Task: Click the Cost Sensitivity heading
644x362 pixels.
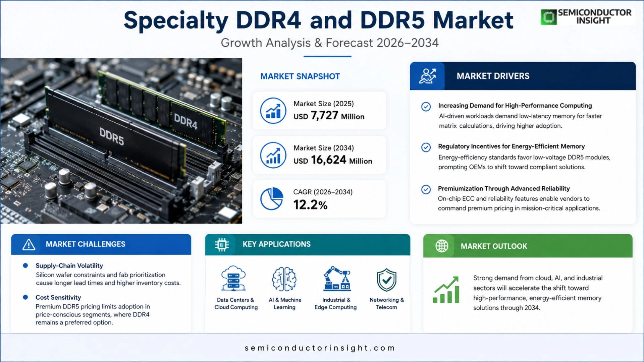Action: (58, 297)
